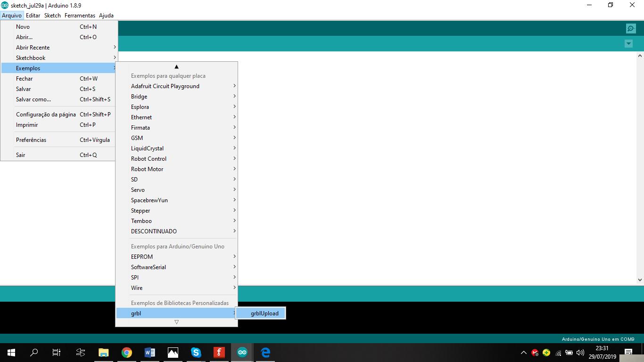Open the Photos app from taskbar

(173, 352)
